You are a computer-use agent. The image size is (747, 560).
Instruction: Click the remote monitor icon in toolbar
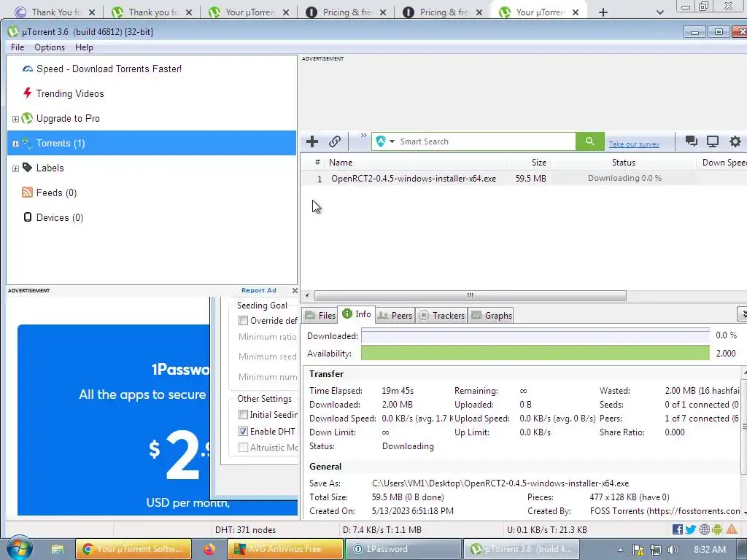(x=713, y=141)
